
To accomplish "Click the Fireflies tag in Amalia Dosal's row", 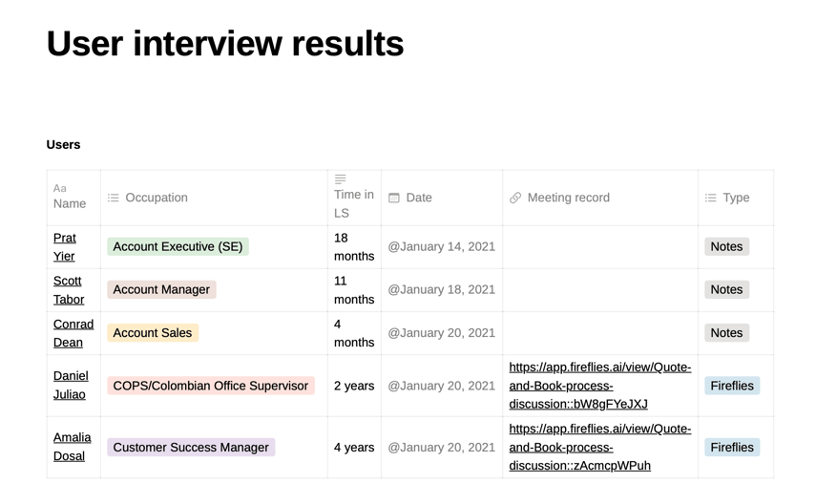I will coord(732,448).
